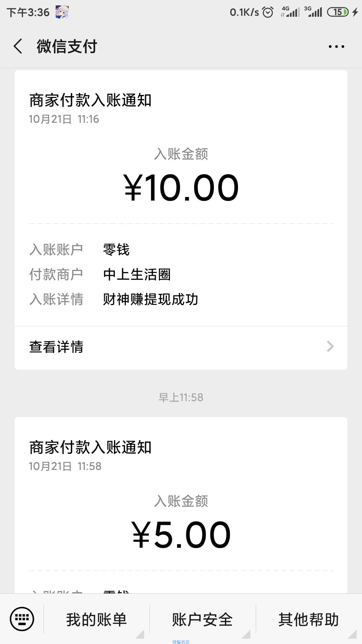Tap the 财神赚提现成功 detail text
Viewport: 362px width, 644px height.
pyautogui.click(x=150, y=299)
